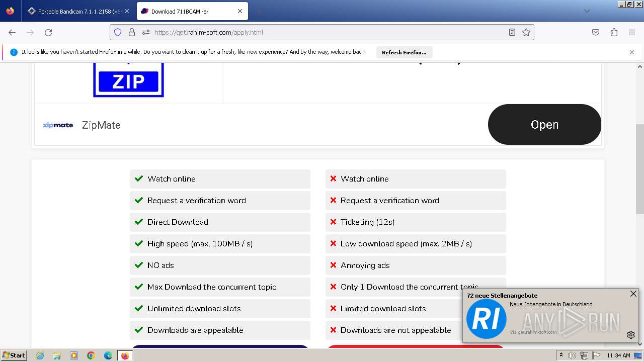Click 'Low download speed (max. 2MB / s)' row

(416, 244)
